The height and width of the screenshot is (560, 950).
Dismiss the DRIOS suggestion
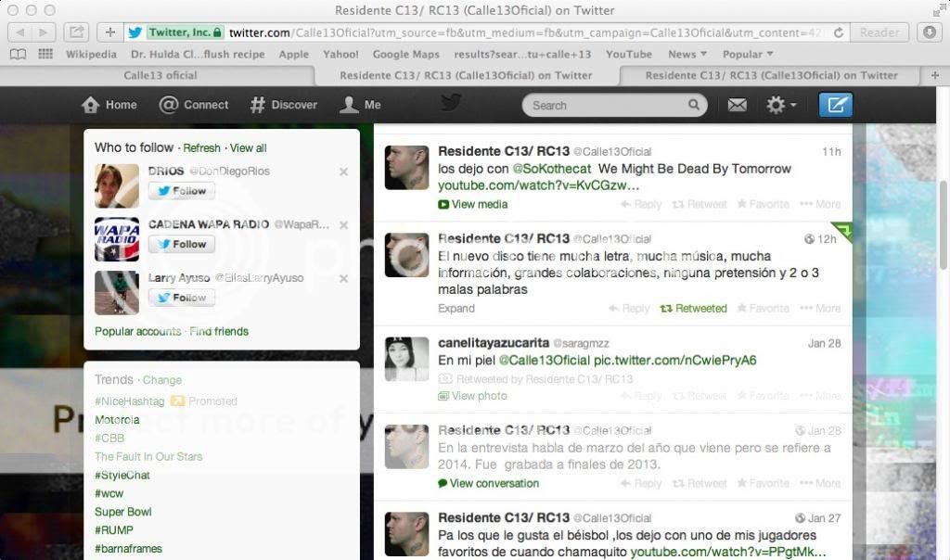point(343,172)
